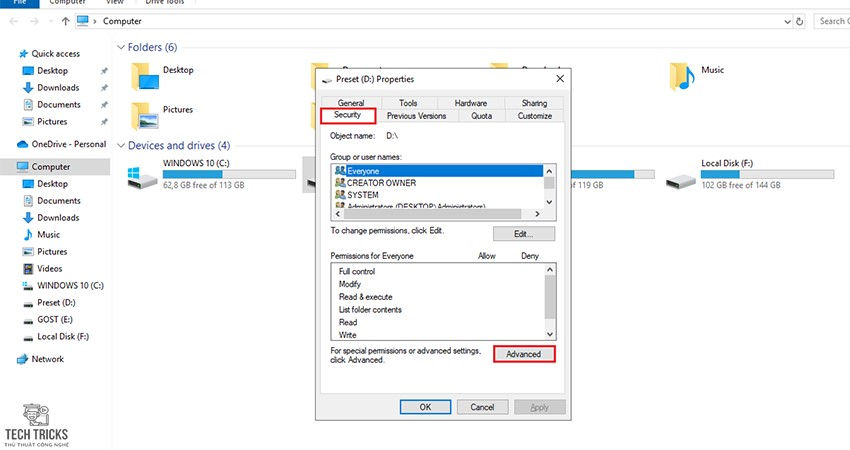The width and height of the screenshot is (850, 450).
Task: Click the Advanced button
Action: point(524,354)
